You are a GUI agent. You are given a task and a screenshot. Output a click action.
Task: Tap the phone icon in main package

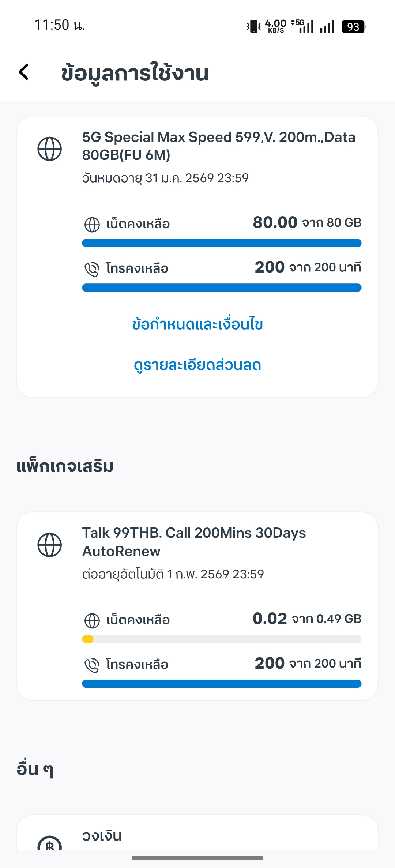[92, 269]
